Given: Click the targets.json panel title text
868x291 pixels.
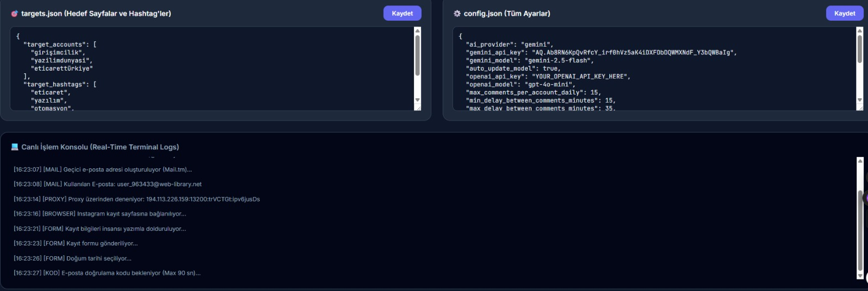Looking at the screenshot, I should 96,14.
